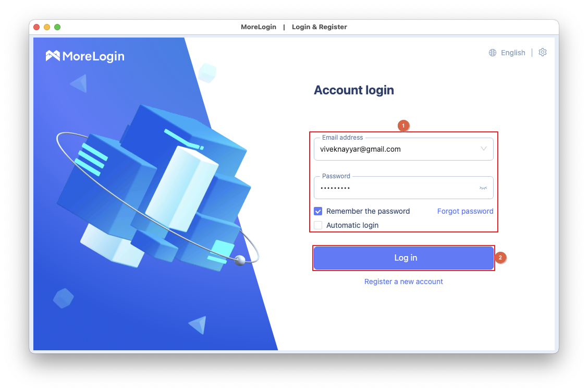Click the Login & Register window title

319,27
